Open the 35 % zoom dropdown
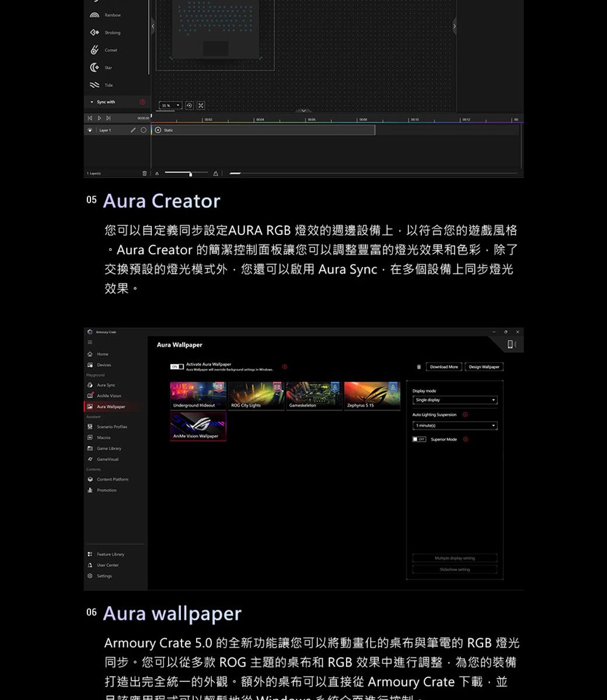 (170, 106)
